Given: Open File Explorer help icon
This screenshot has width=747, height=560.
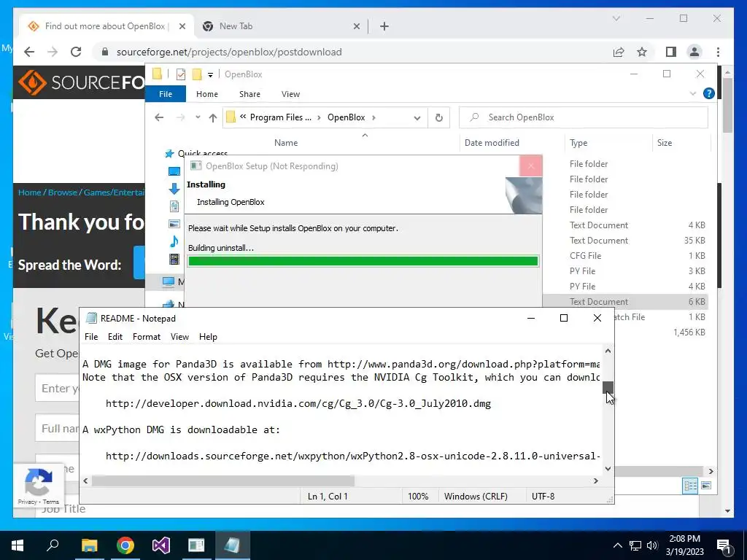Looking at the screenshot, I should [x=708, y=94].
